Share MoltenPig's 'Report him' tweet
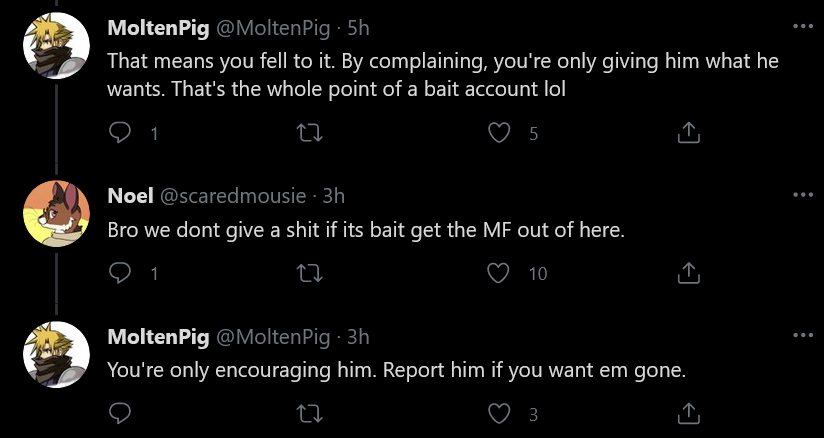This screenshot has height=438, width=824. click(688, 414)
